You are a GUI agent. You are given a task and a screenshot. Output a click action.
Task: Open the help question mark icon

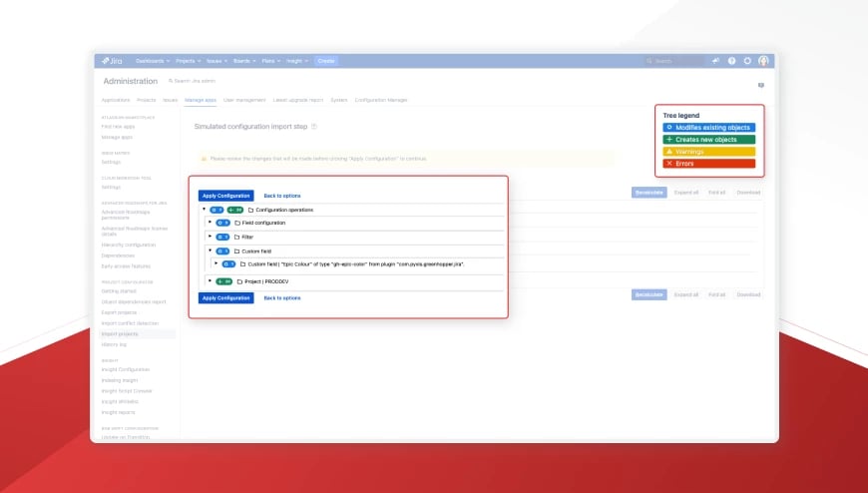point(732,61)
